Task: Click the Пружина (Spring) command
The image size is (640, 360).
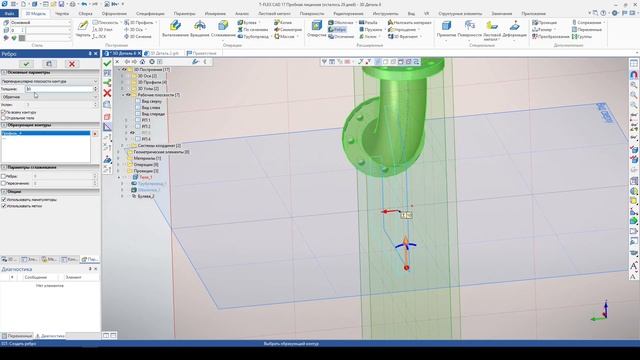Action: (x=371, y=30)
